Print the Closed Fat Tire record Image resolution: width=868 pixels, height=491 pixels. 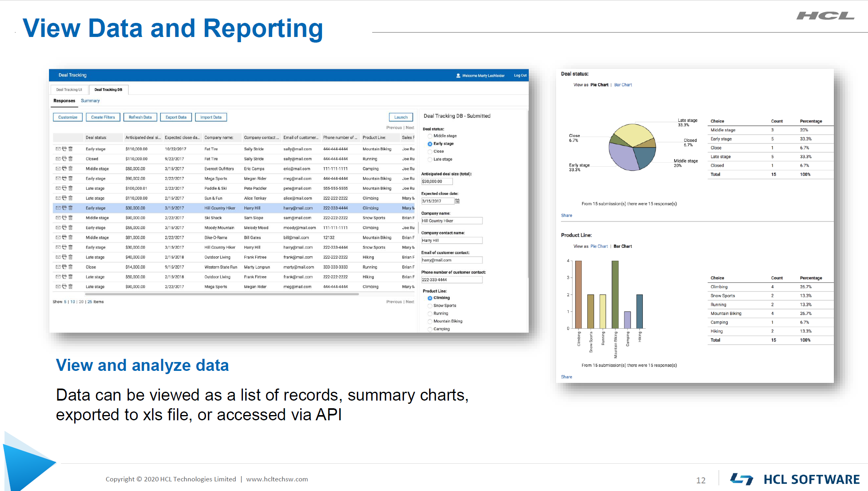(64, 159)
